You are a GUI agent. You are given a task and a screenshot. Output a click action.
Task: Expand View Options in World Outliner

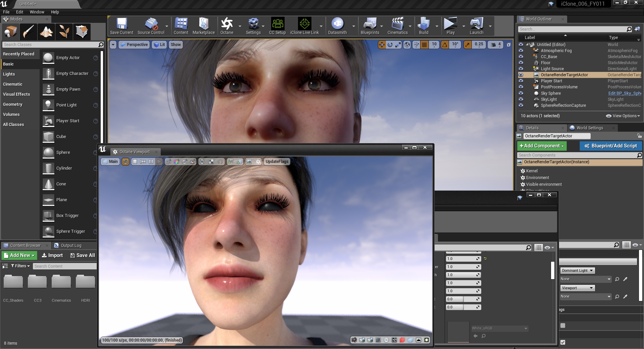[x=623, y=116]
